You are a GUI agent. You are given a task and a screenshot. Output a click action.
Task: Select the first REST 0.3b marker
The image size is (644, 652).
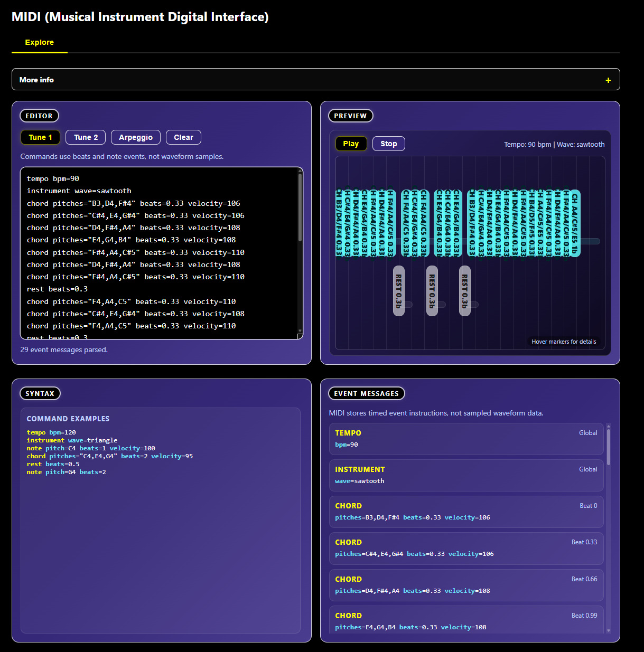pos(399,291)
